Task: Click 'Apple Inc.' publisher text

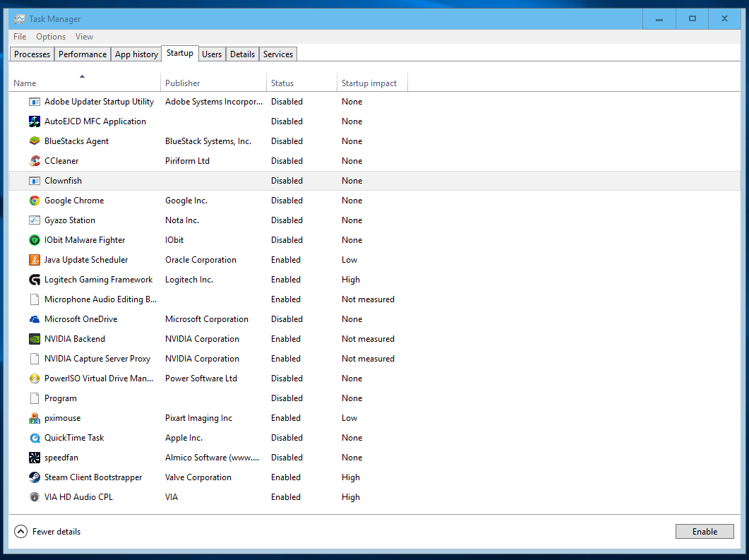Action: 184,438
